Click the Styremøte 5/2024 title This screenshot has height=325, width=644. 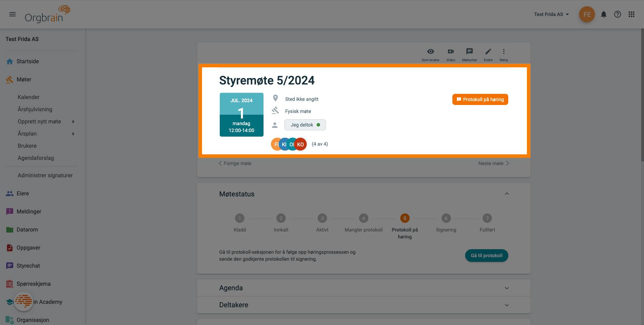point(267,80)
